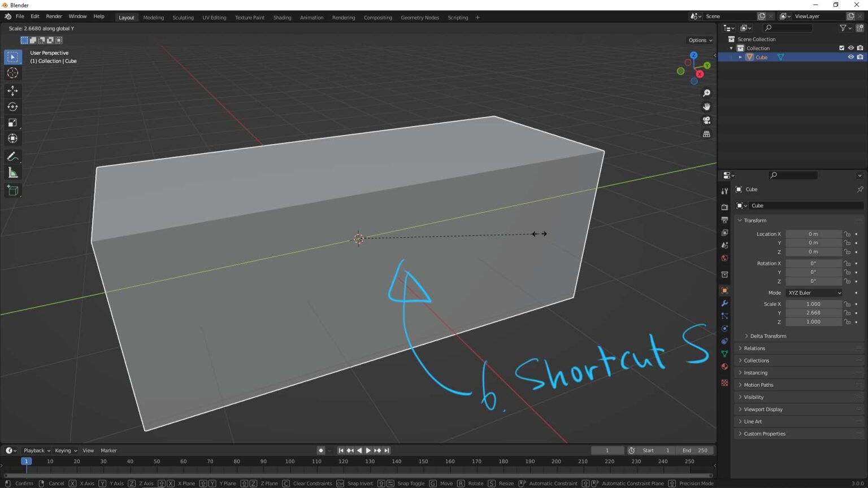Click the blue Z axis gizmo ball

click(x=693, y=55)
